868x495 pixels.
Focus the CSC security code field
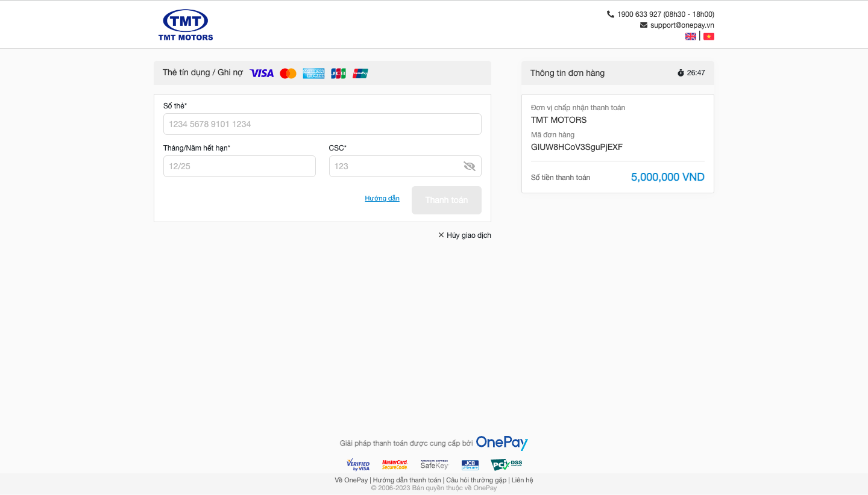click(x=405, y=166)
